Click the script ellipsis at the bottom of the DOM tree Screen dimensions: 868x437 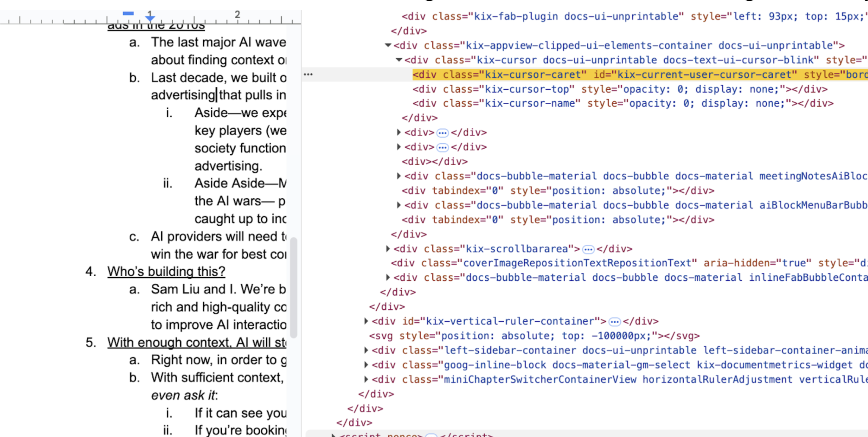[431, 435]
